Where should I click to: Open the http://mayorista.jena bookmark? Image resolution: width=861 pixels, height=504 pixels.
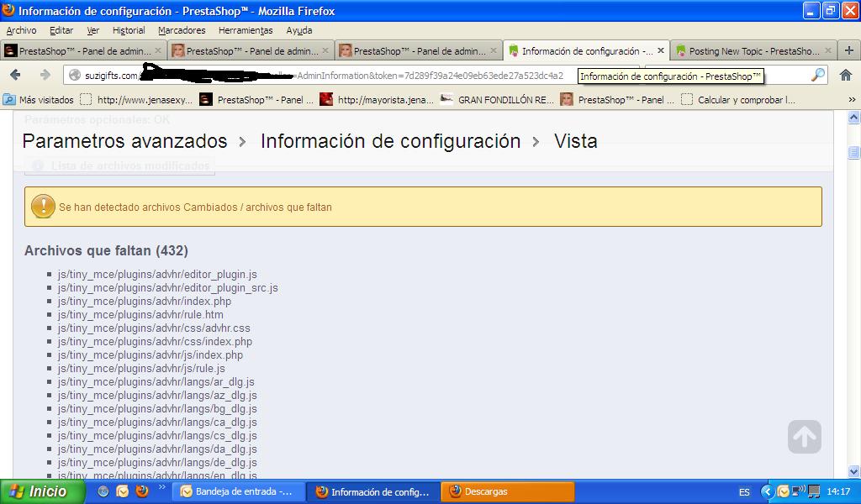click(377, 100)
